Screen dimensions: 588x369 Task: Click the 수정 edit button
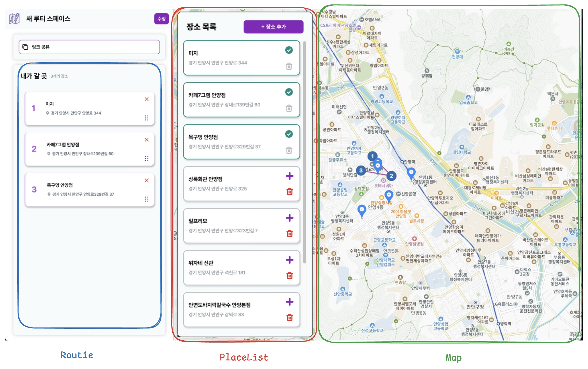(161, 19)
